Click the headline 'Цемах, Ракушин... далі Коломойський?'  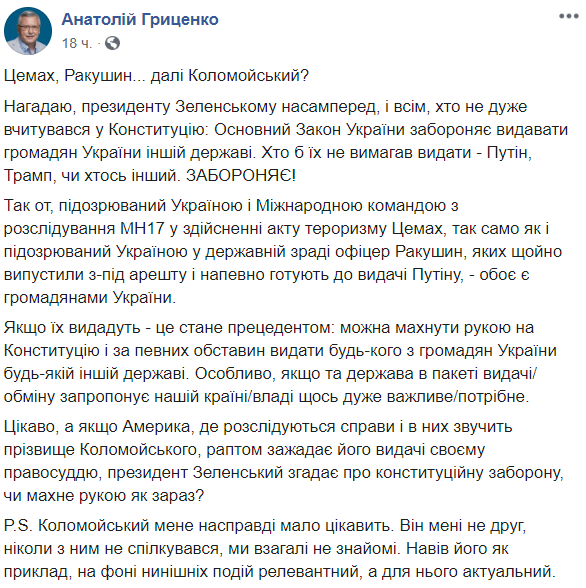156,76
